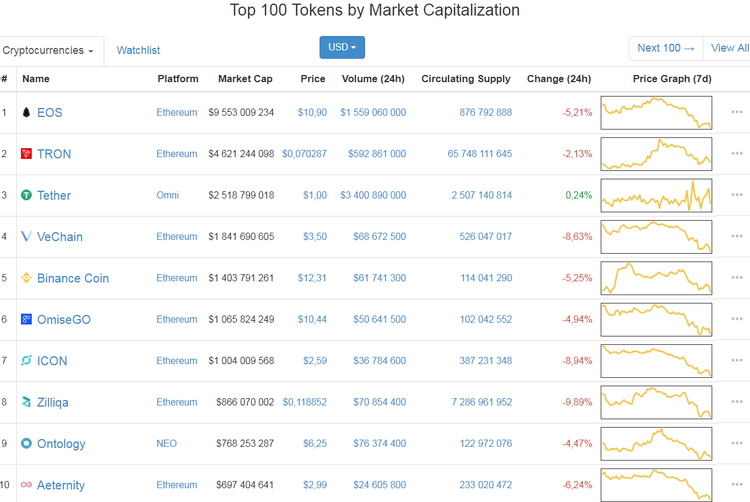The height and width of the screenshot is (502, 750).
Task: Click the OmiseGO blue logo icon
Action: [26, 319]
